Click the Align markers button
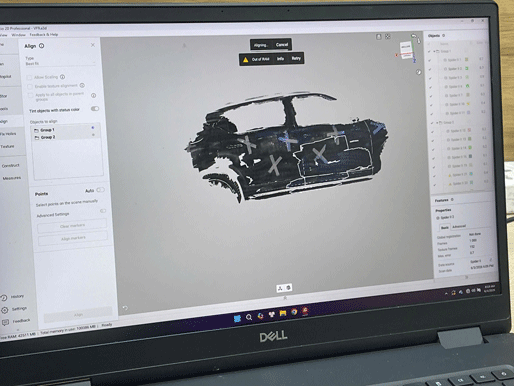 73,238
